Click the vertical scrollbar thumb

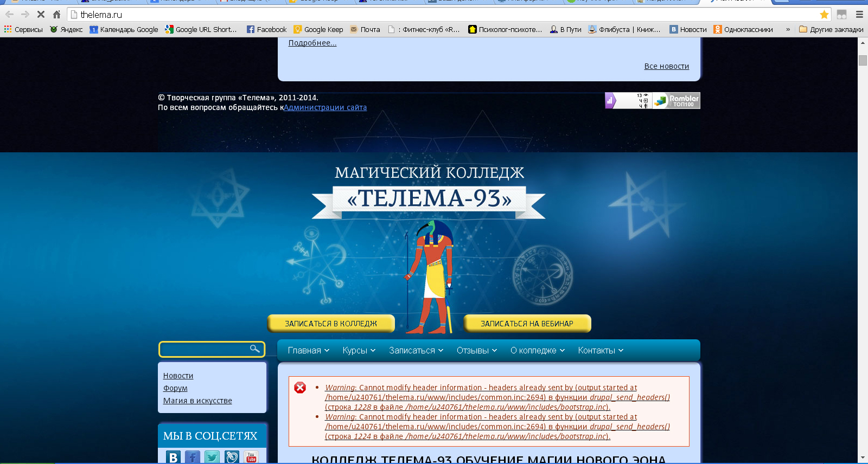[863, 60]
